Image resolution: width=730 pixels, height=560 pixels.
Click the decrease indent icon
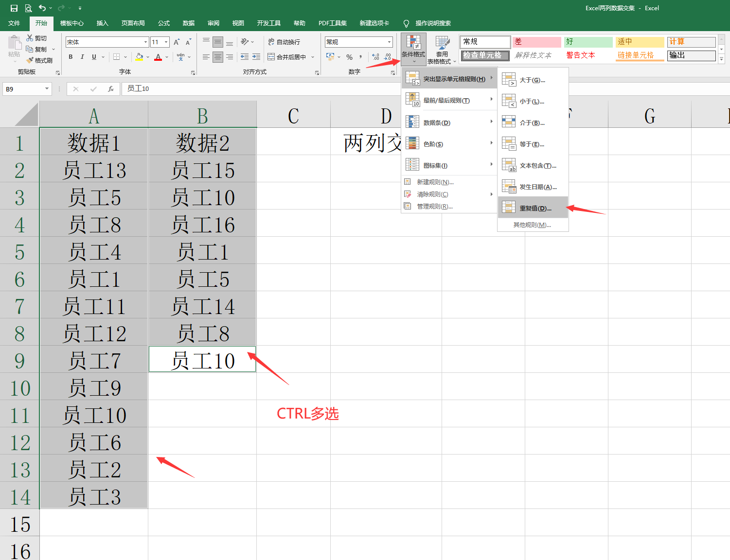(x=245, y=57)
